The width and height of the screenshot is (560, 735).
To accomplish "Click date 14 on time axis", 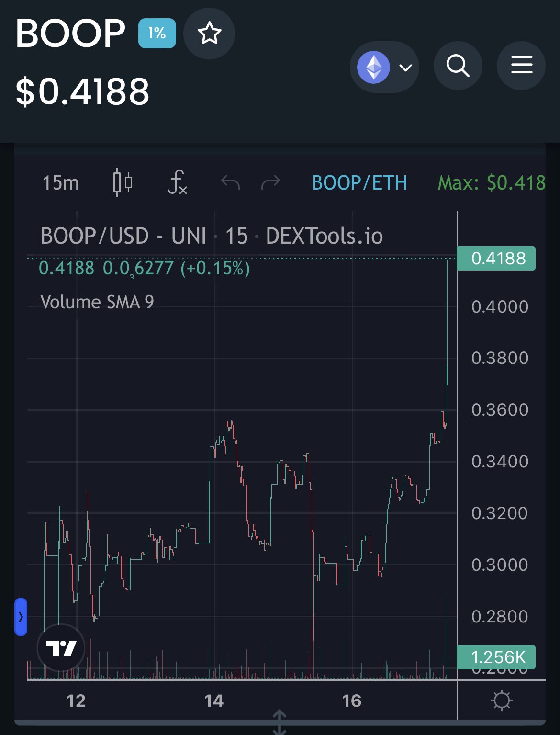I will click(x=214, y=701).
